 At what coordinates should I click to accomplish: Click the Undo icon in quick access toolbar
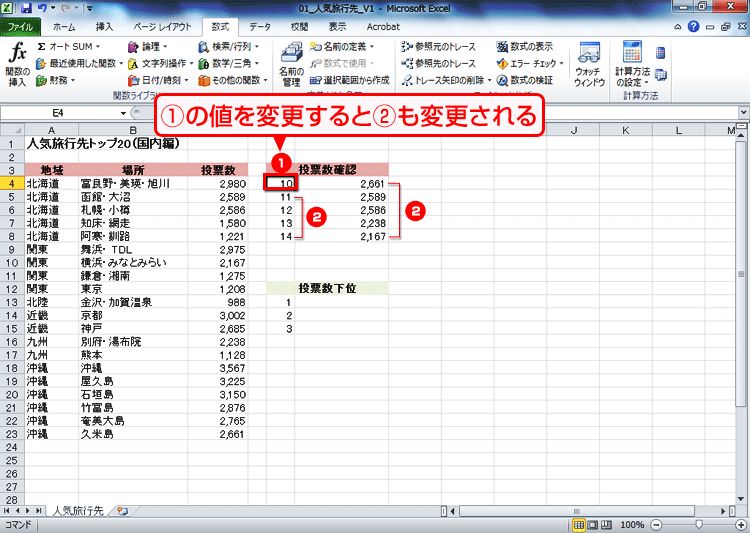[42, 8]
